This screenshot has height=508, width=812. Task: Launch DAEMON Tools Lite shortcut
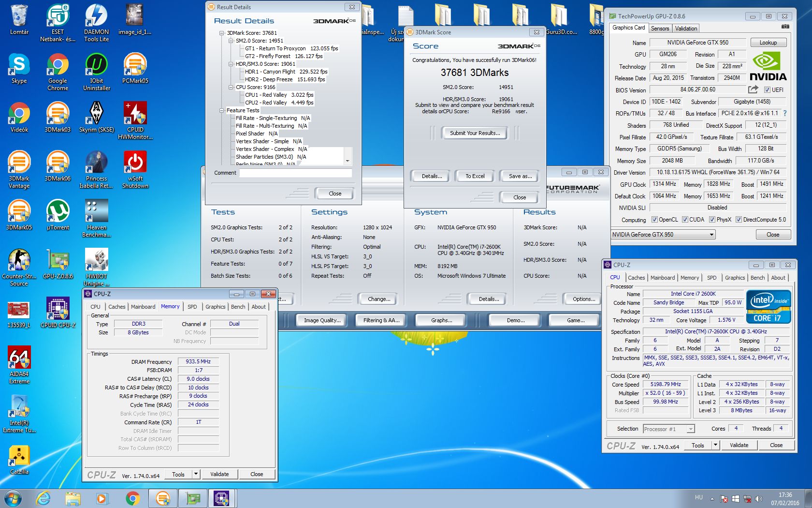pos(96,23)
